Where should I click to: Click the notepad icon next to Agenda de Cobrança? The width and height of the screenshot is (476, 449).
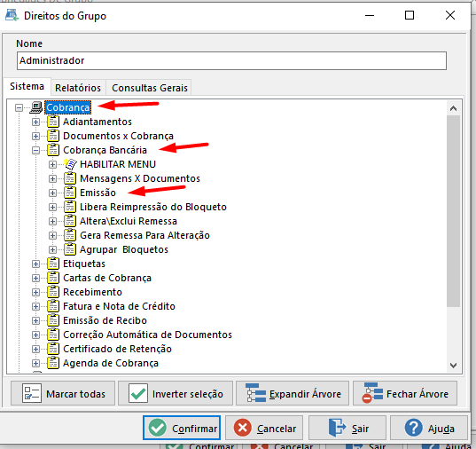point(53,363)
